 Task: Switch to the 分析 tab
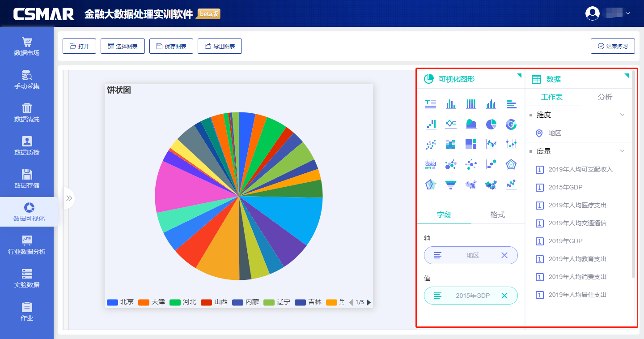[x=605, y=97]
